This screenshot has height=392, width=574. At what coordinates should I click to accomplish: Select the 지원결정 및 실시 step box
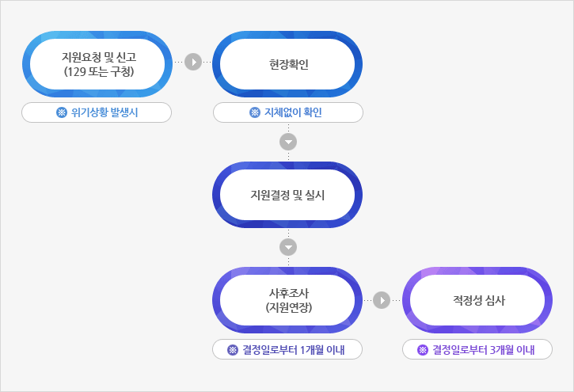(x=287, y=195)
